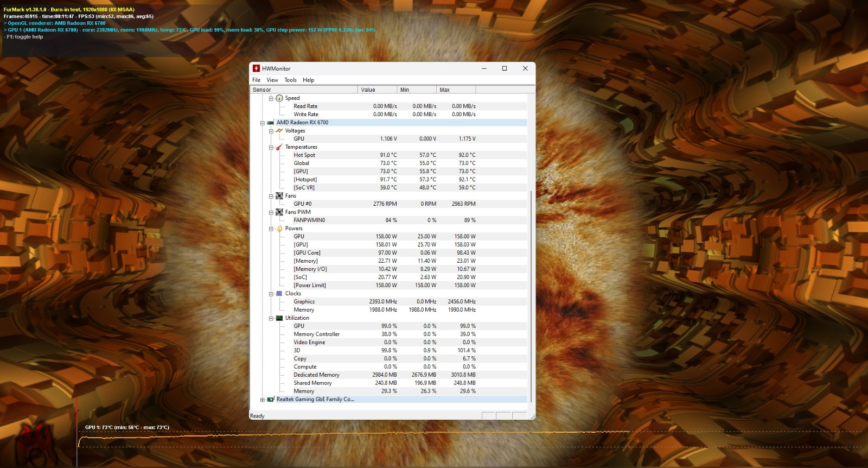This screenshot has height=468, width=868.
Task: Collapse the Voltages group
Action: click(x=271, y=131)
